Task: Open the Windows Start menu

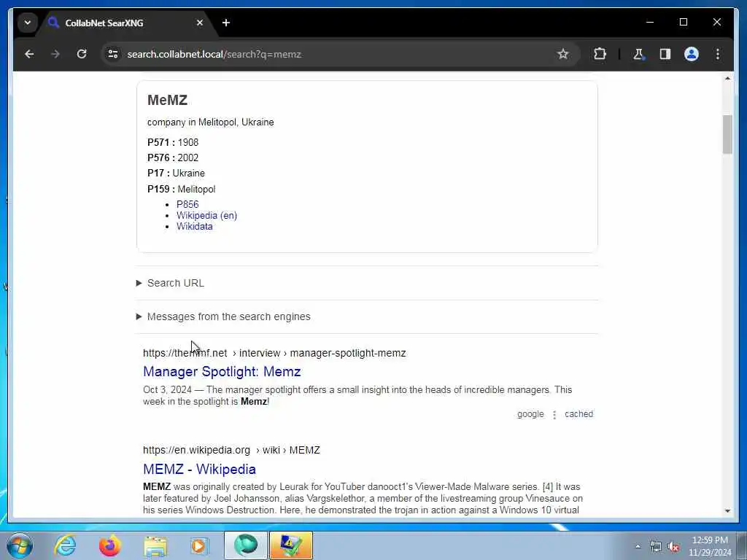Action: coord(20,545)
